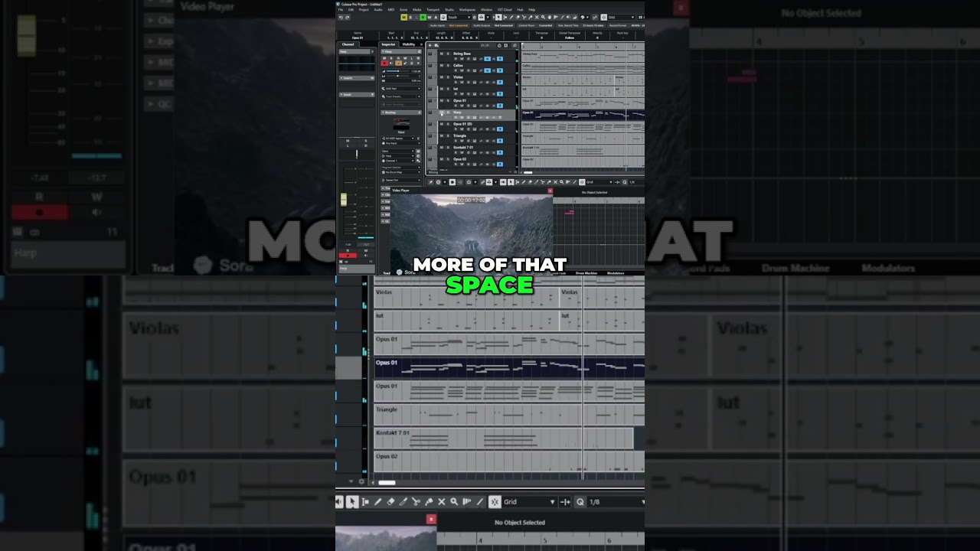This screenshot has height=551, width=980.
Task: Select the Kontakt 7 01 MIDI part in enlarged view
Action: point(504,439)
